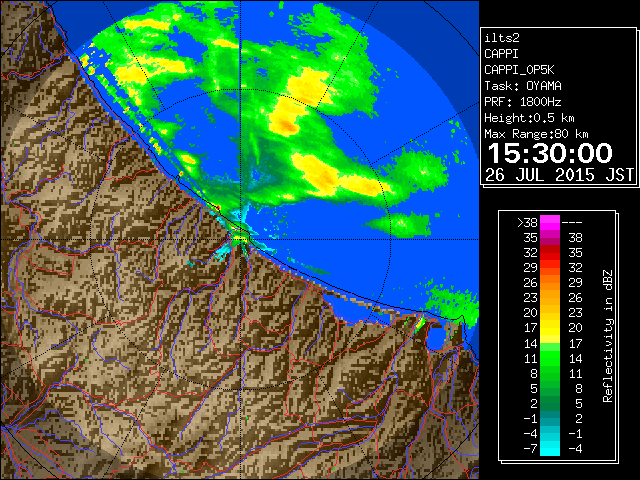Click the large 15:30:00 timestamp

point(550,153)
